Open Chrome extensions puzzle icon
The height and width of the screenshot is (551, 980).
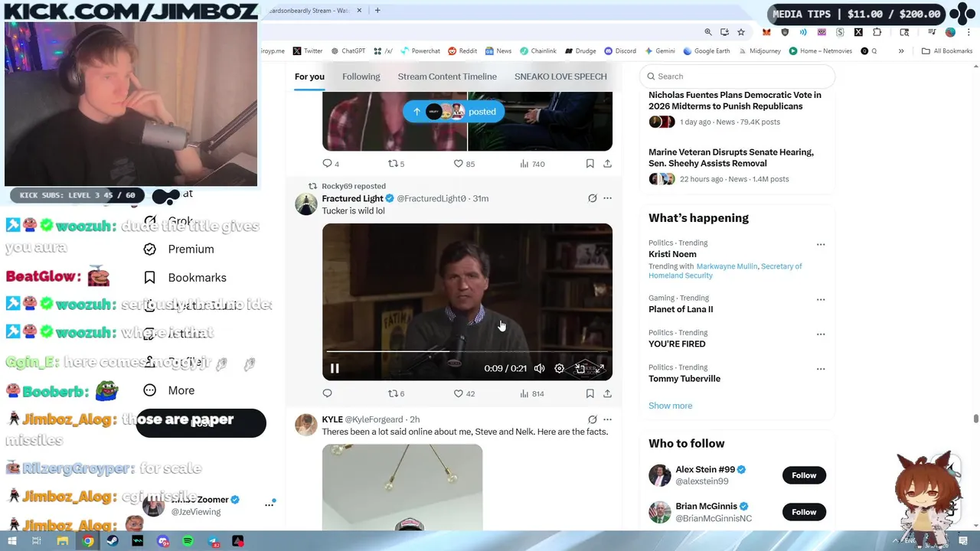[877, 32]
